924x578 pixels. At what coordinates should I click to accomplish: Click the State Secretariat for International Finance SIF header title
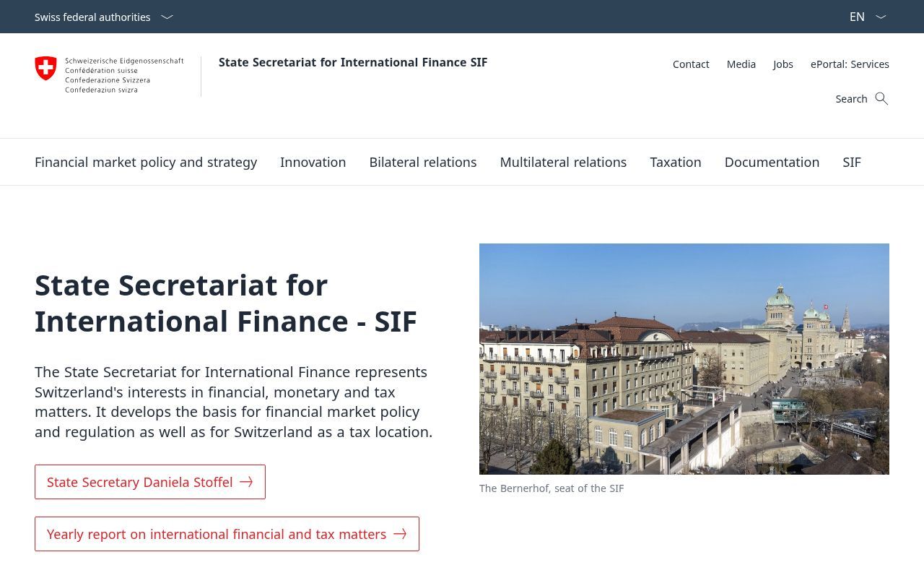point(353,62)
